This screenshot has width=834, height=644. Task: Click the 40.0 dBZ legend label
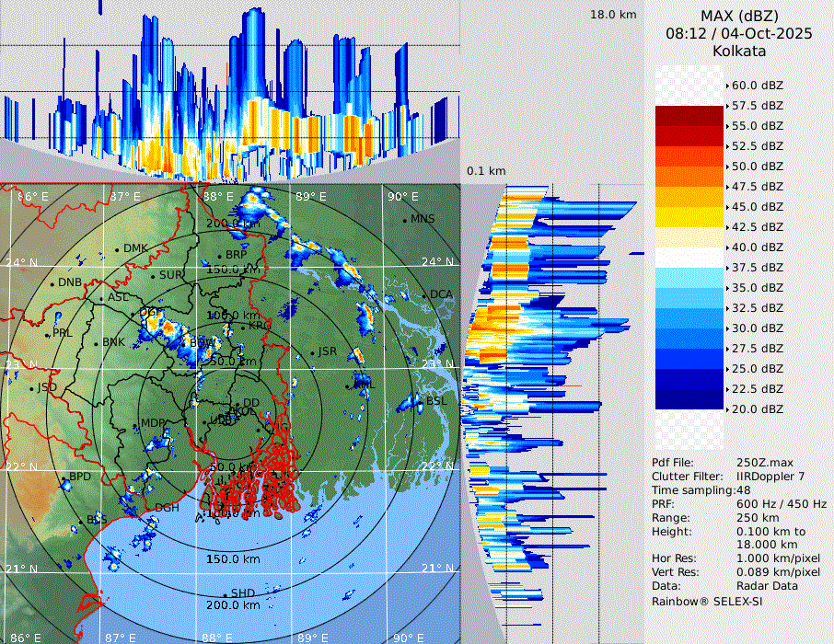point(757,247)
